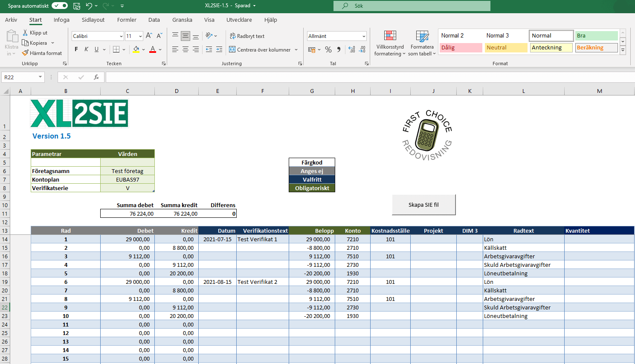635x364 pixels.
Task: Apply the Dålig cell style
Action: click(461, 48)
